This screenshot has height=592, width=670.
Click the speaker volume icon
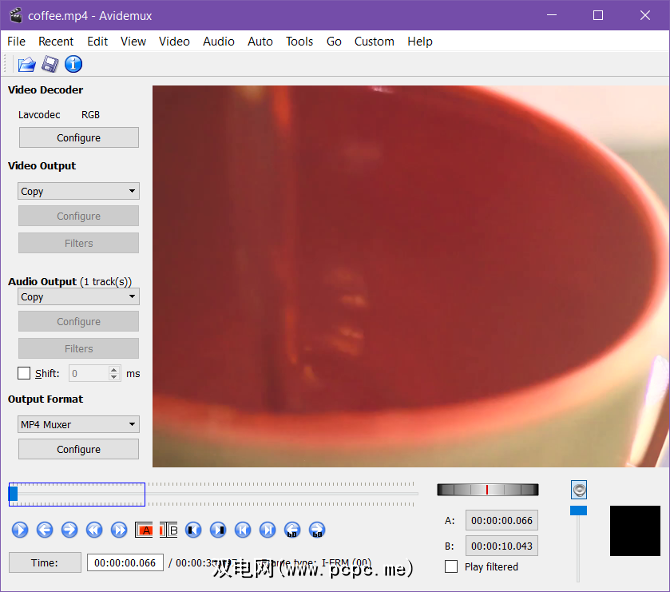click(579, 489)
